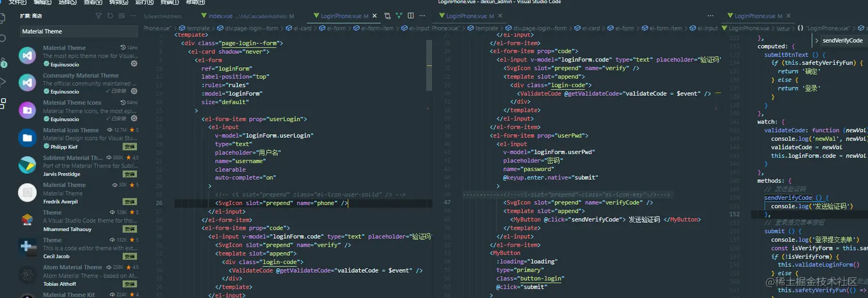Click div.page-login--form breadcrumb in first editor
The width and height of the screenshot is (868, 298).
click(x=247, y=28)
